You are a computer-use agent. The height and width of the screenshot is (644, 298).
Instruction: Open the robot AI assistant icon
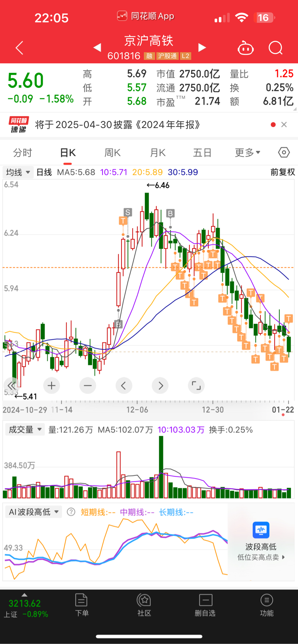tap(246, 48)
